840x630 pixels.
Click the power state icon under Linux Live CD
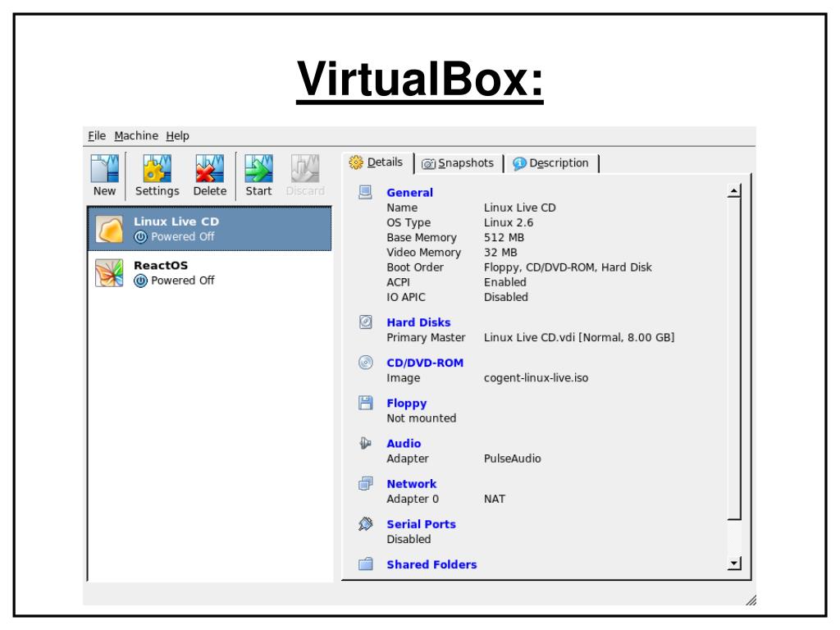140,237
